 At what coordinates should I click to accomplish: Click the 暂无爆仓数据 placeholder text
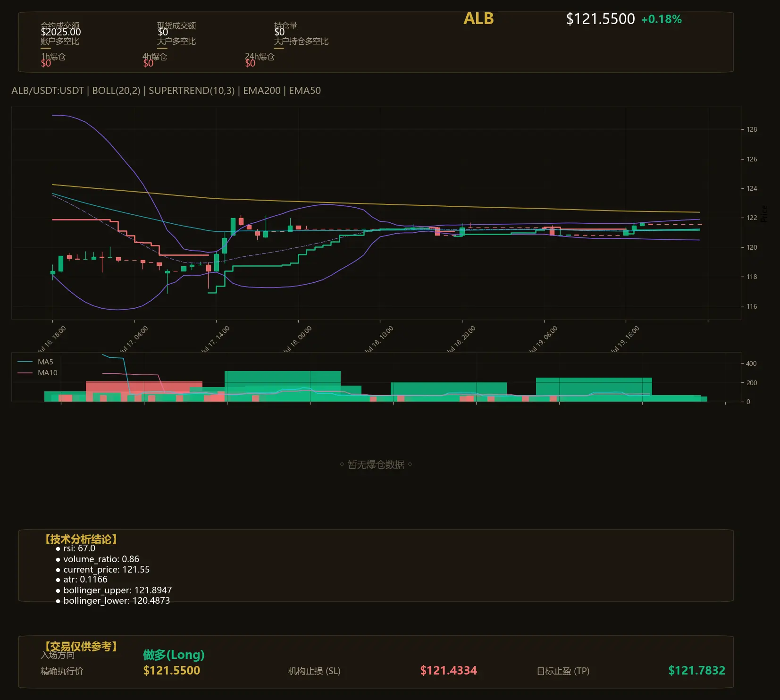point(376,465)
